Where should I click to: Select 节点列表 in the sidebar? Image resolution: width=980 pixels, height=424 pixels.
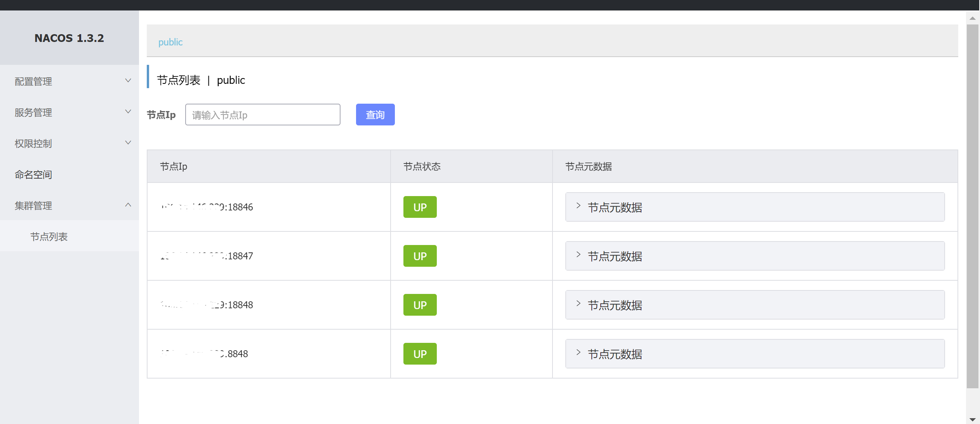coord(49,236)
